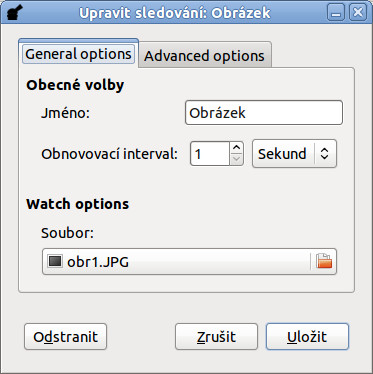Click the Jméno label
This screenshot has width=373, height=374.
pyautogui.click(x=66, y=113)
